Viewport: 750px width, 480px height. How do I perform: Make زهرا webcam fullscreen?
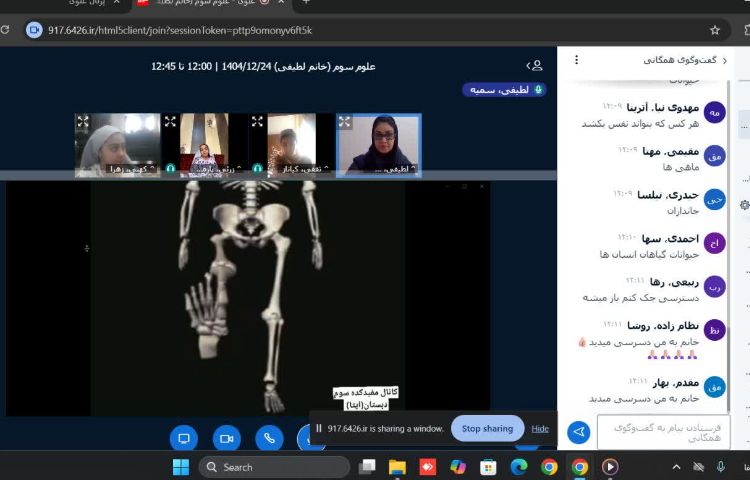tap(83, 121)
